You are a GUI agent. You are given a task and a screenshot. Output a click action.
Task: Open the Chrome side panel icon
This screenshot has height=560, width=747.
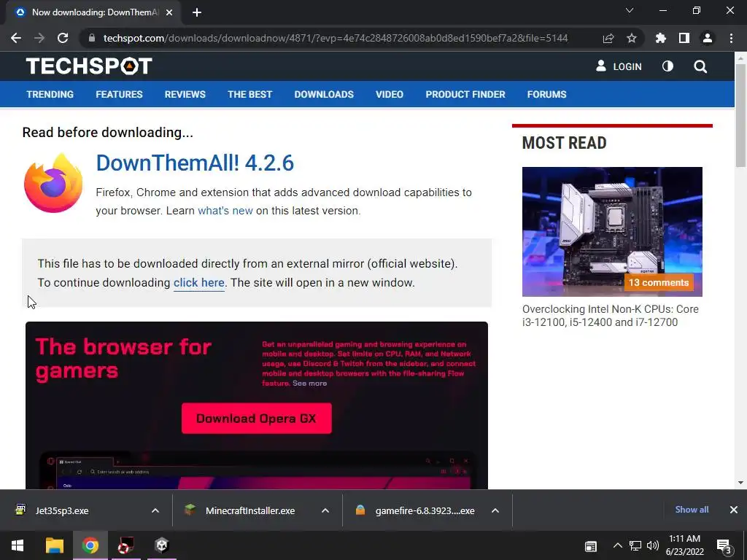tap(684, 38)
